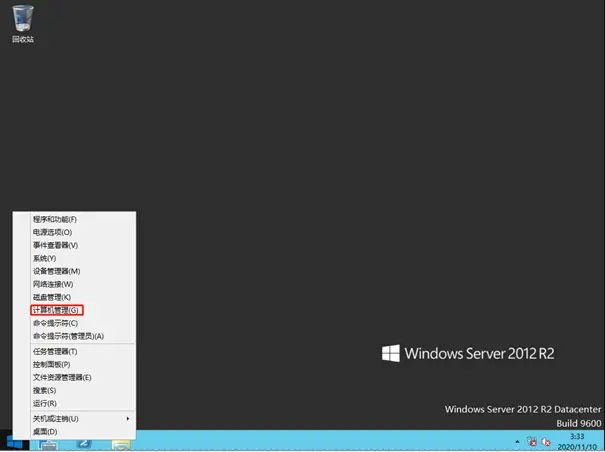This screenshot has width=605, height=452.
Task: Select 程序和功能(F) menu item
Action: pos(74,219)
